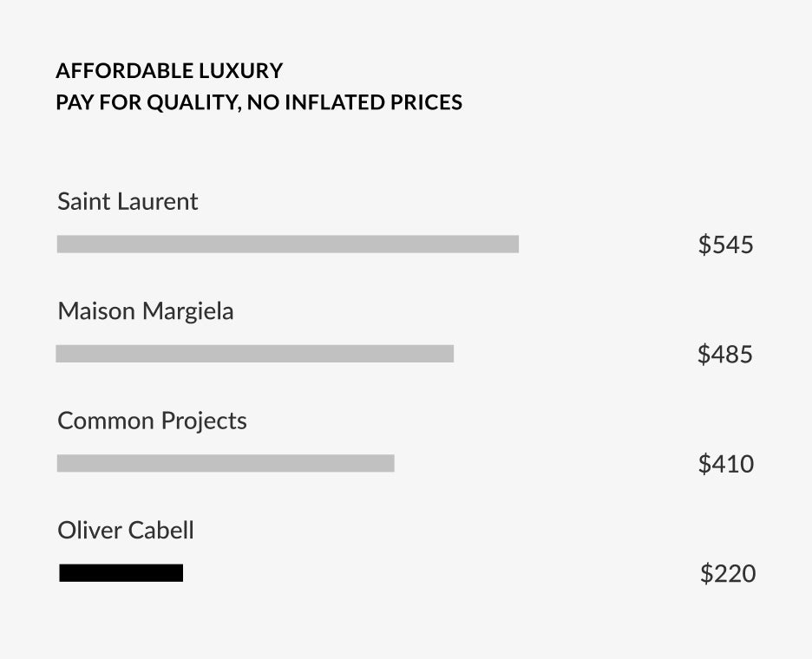This screenshot has width=812, height=659.
Task: Click the word Projects
Action: click(x=204, y=421)
